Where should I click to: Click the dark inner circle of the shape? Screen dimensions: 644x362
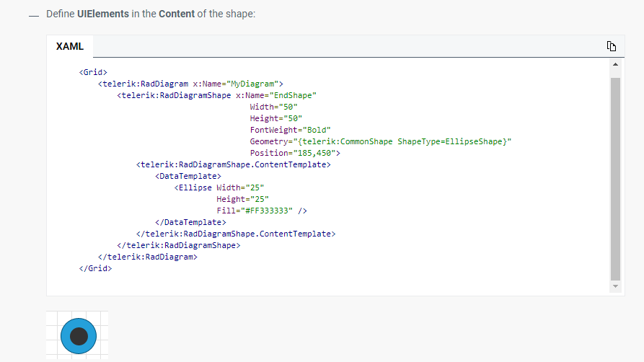pos(79,336)
